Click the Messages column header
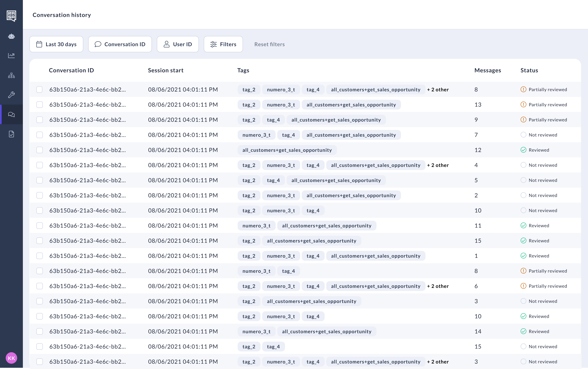This screenshot has width=588, height=369. coord(488,70)
